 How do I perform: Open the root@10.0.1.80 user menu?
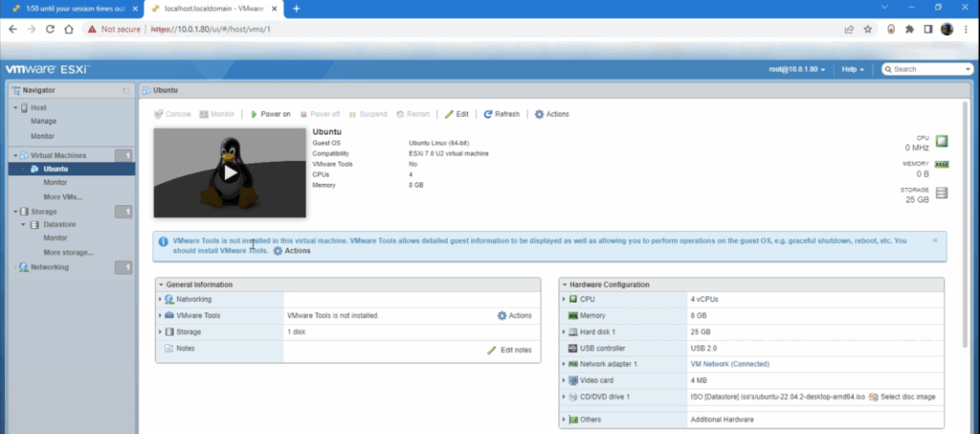click(797, 69)
